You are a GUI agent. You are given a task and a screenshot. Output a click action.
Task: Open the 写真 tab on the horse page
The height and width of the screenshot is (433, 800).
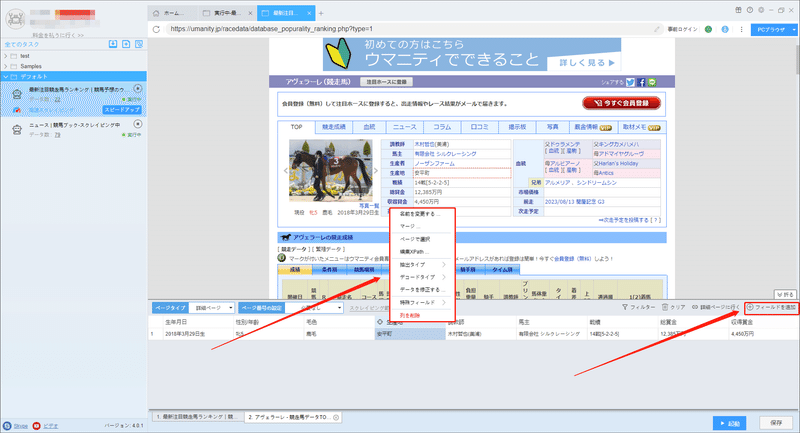coord(553,127)
